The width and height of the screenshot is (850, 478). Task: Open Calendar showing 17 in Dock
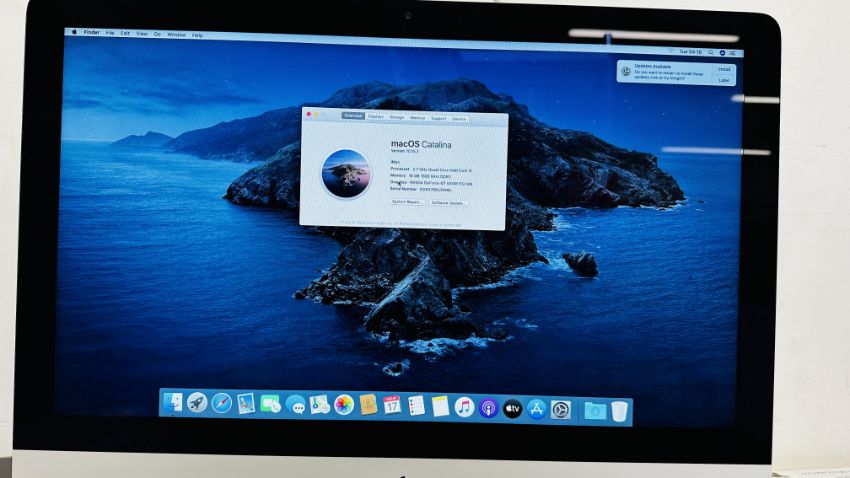tap(392, 406)
